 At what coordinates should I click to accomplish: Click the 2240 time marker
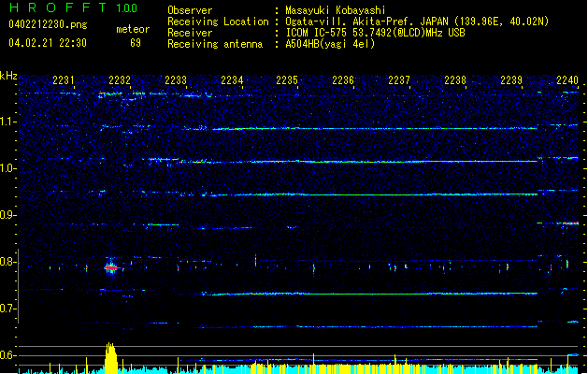[x=567, y=79]
